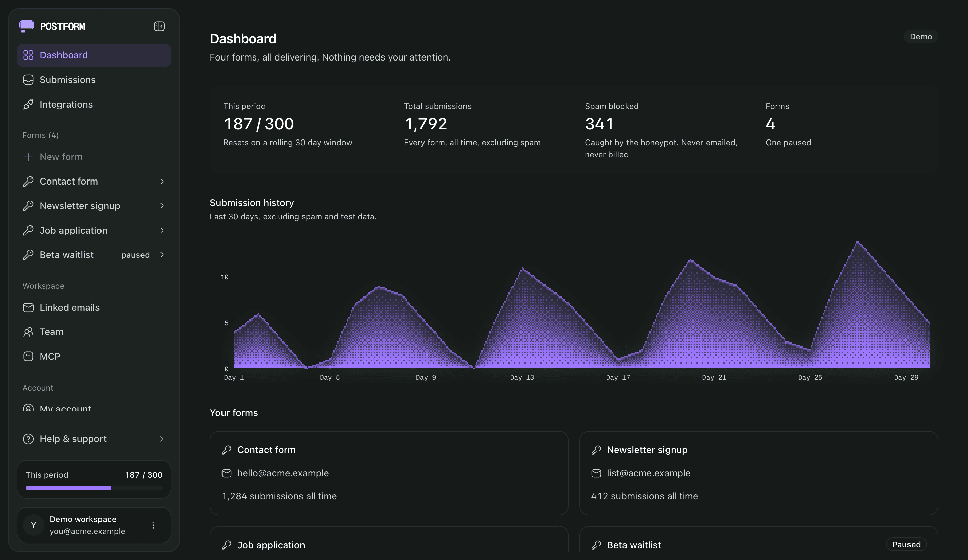Click the Team people icon

click(28, 332)
